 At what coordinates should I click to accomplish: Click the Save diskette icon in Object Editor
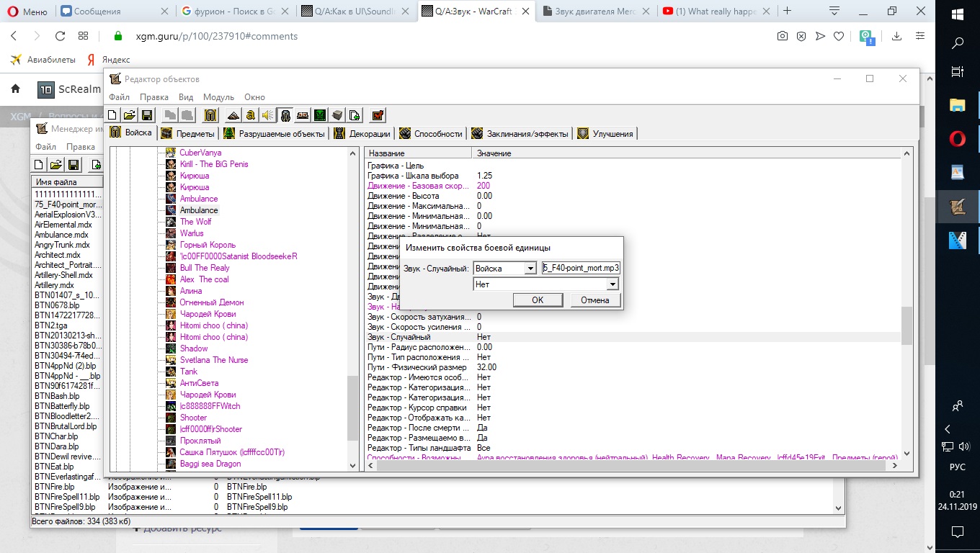147,115
